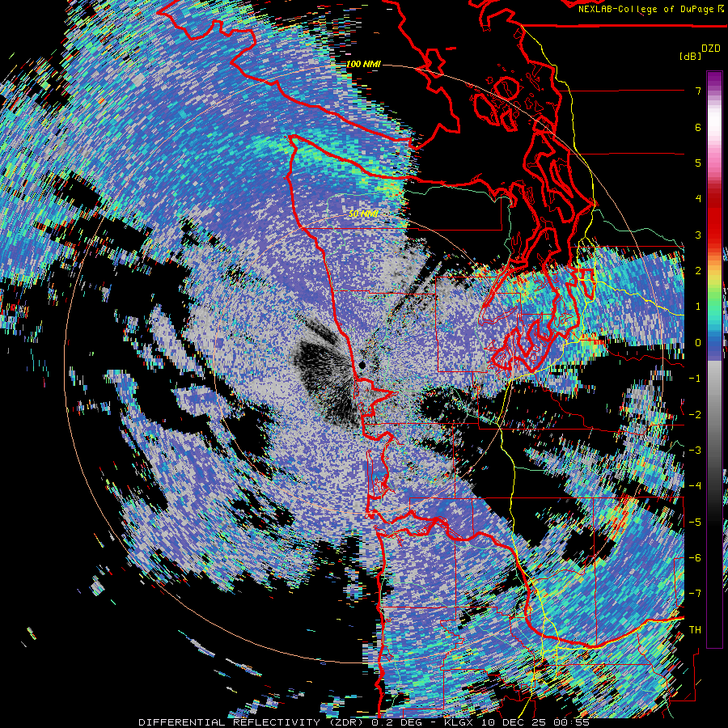Click the 6 value on the scale

coord(698,127)
